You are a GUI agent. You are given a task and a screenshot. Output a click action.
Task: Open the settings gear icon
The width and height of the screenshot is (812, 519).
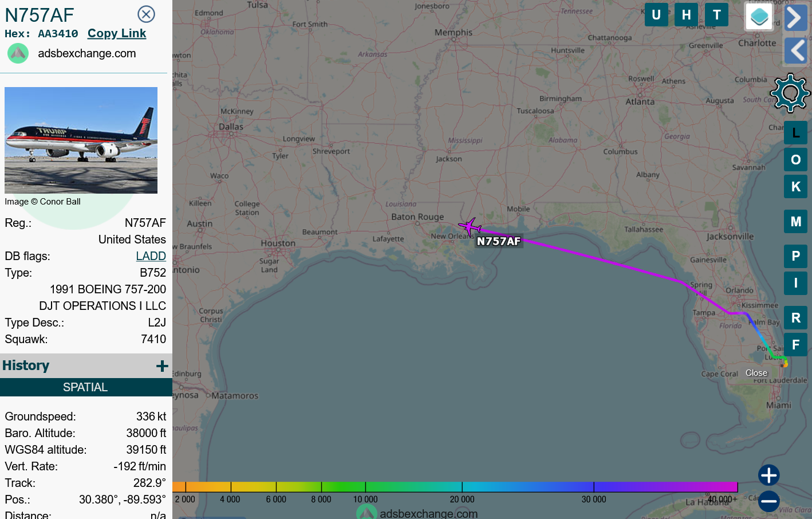[790, 93]
